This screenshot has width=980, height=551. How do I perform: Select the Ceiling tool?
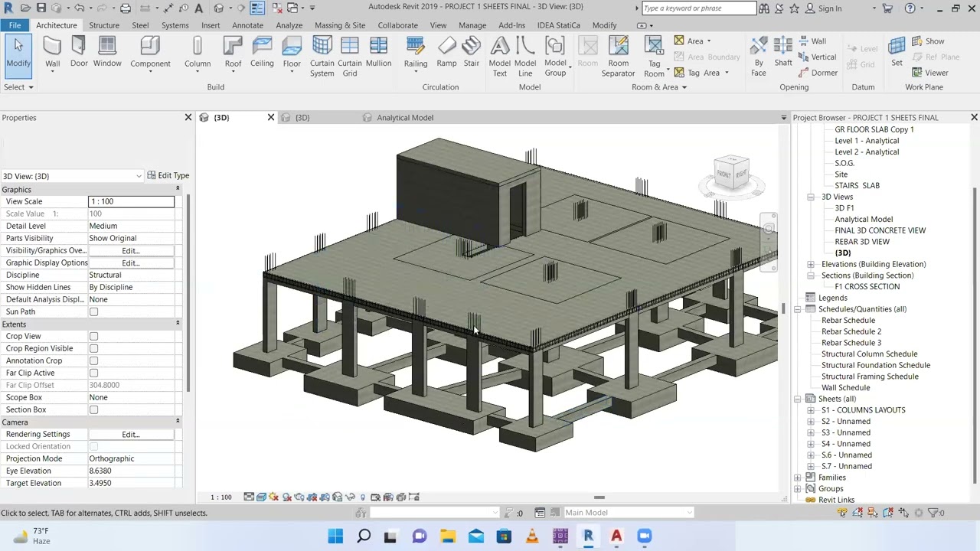point(262,54)
